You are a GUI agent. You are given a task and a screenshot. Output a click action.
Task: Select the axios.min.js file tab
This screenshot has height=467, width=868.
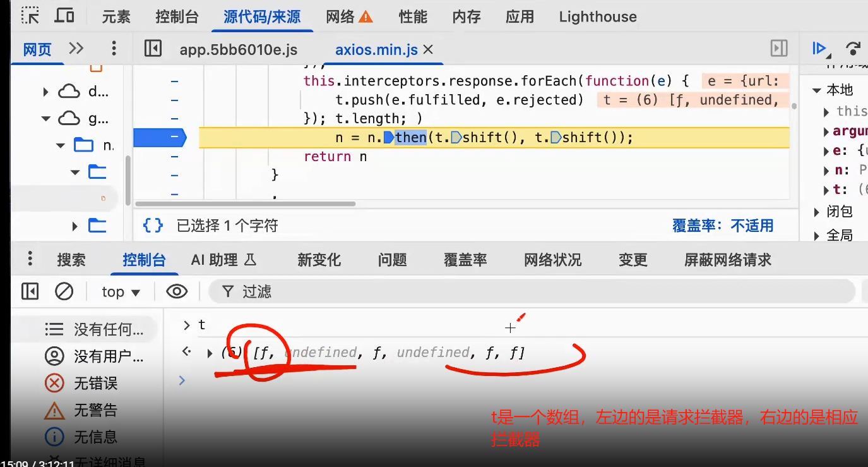[376, 50]
